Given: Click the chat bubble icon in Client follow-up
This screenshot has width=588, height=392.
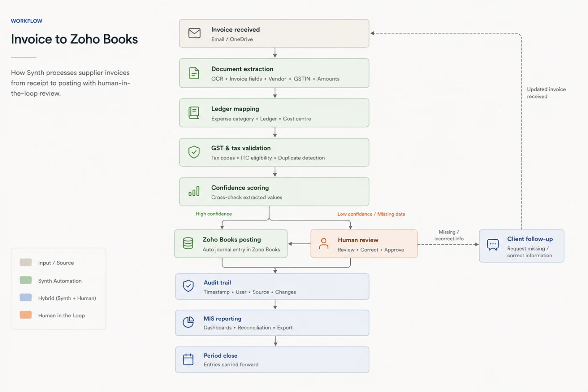Looking at the screenshot, I should click(x=493, y=244).
